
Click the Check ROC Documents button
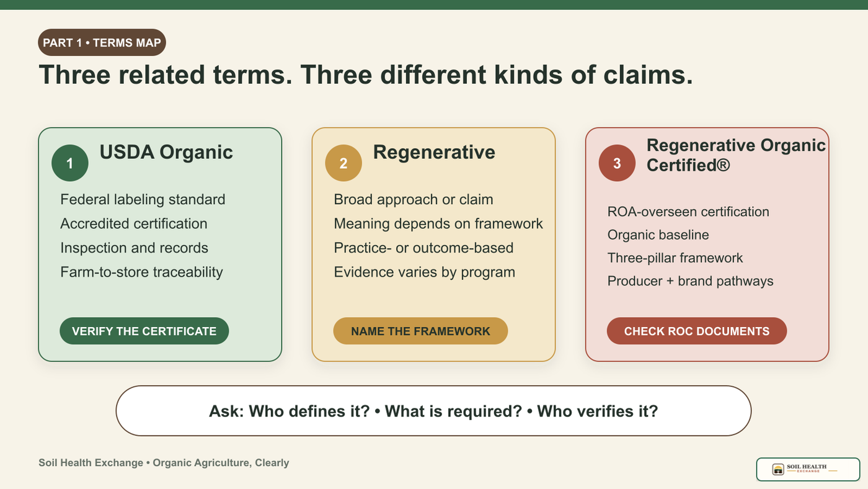[x=696, y=331]
